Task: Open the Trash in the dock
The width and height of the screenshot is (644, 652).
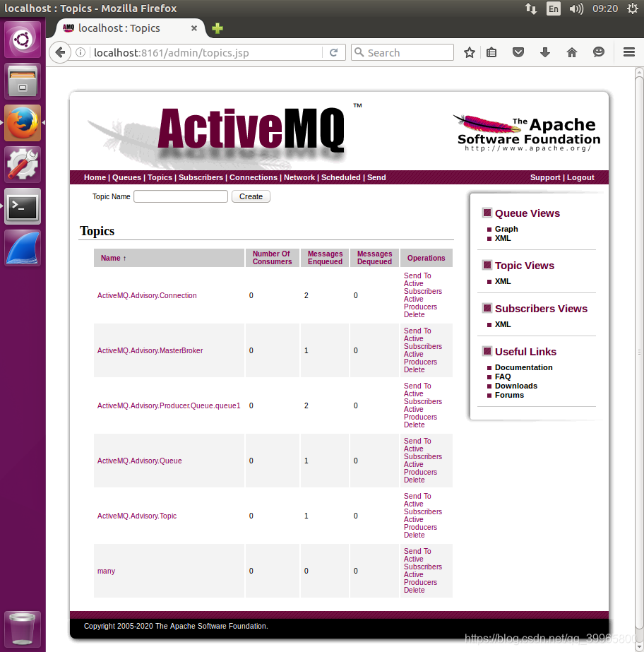Action: (x=23, y=629)
